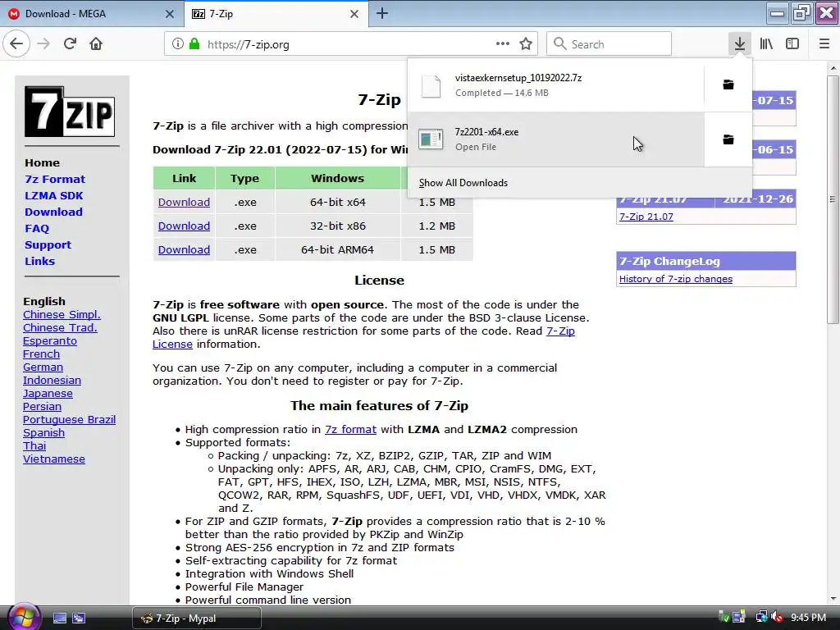Close the 7-Zip tab
This screenshot has height=630, width=840.
pyautogui.click(x=354, y=14)
